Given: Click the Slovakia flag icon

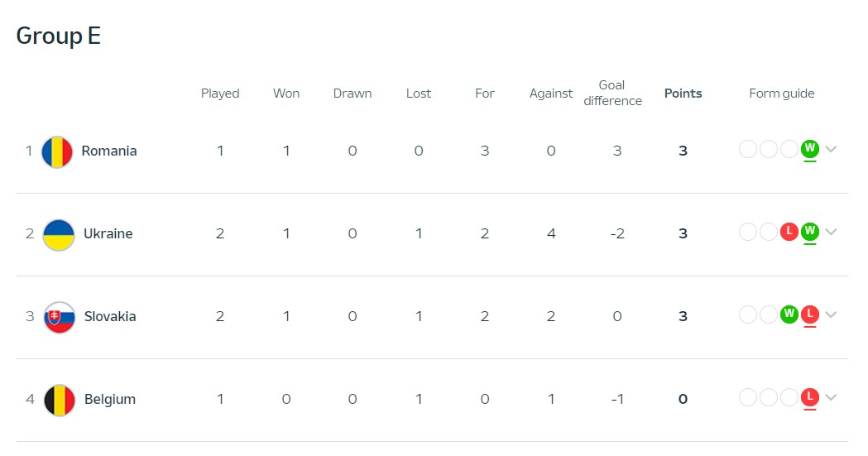Looking at the screenshot, I should click(60, 317).
